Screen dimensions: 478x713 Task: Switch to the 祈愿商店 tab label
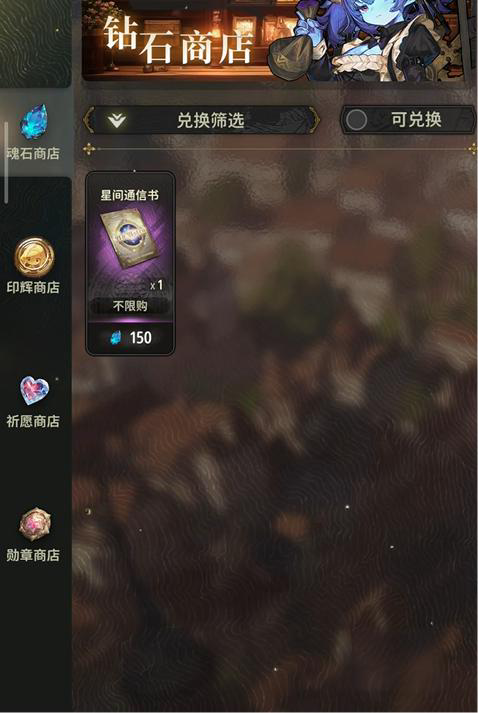33,421
